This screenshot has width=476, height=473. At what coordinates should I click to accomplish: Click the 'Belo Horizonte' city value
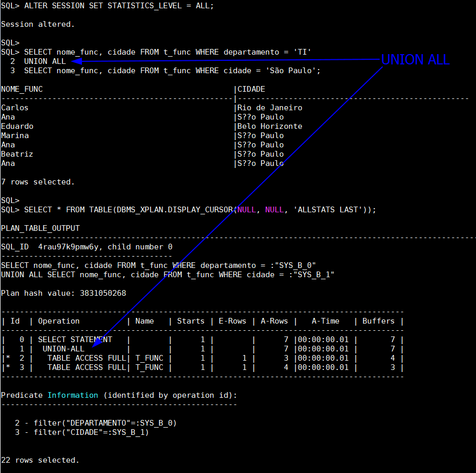269,126
